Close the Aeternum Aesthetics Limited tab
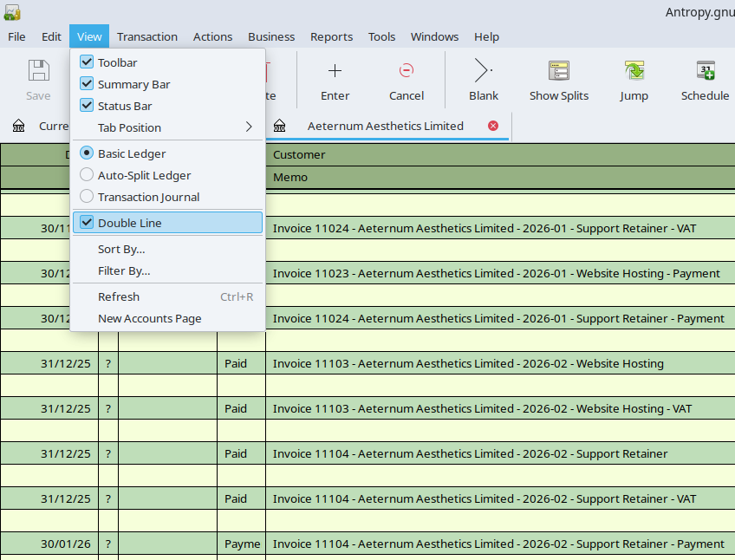 coord(493,126)
